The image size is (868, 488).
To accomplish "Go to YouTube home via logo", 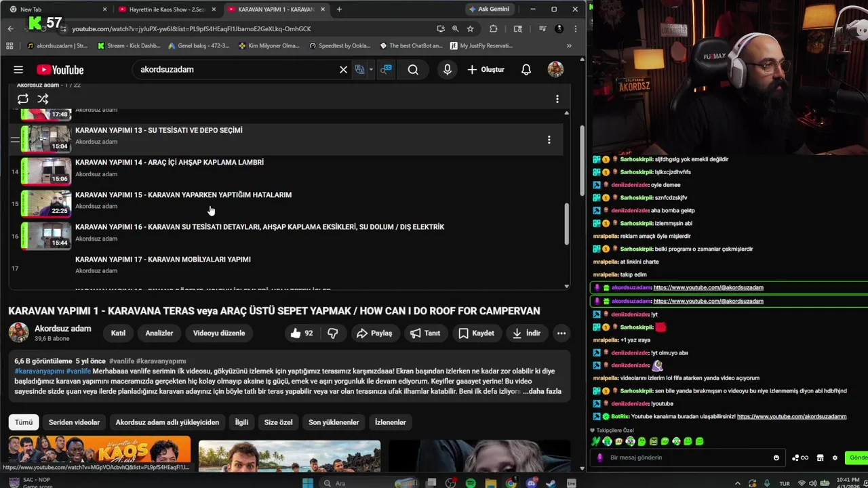I will click(60, 70).
